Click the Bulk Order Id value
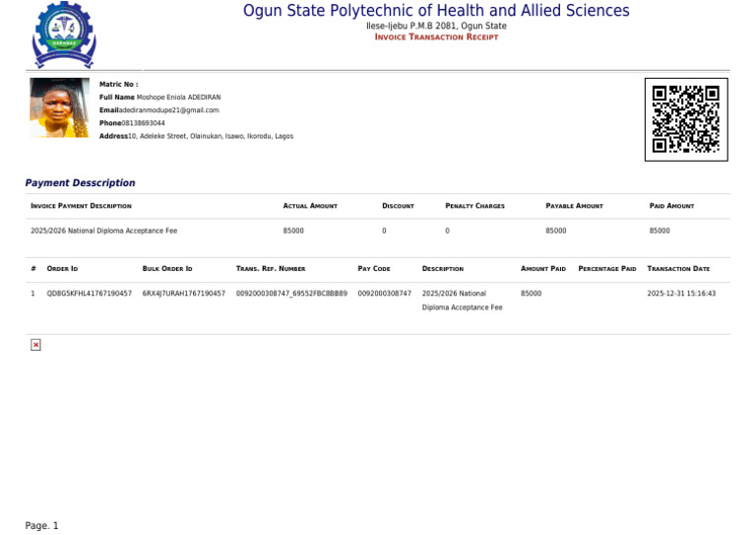 (x=184, y=294)
